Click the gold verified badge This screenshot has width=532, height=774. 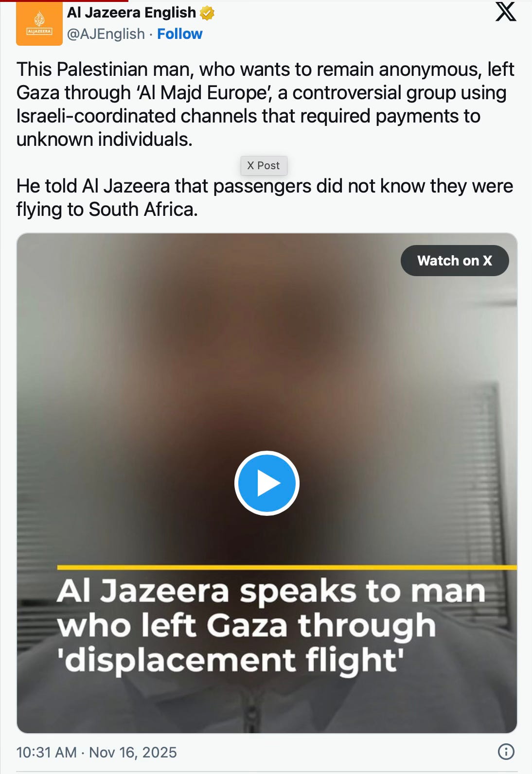[207, 13]
